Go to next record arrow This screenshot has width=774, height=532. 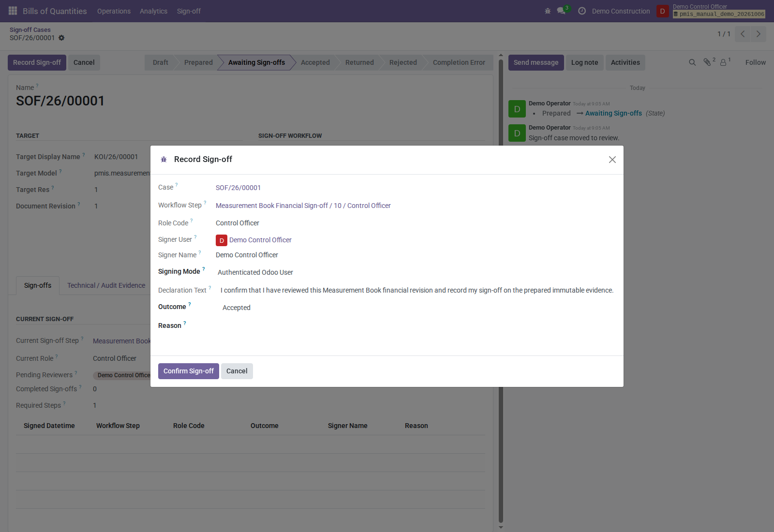759,34
